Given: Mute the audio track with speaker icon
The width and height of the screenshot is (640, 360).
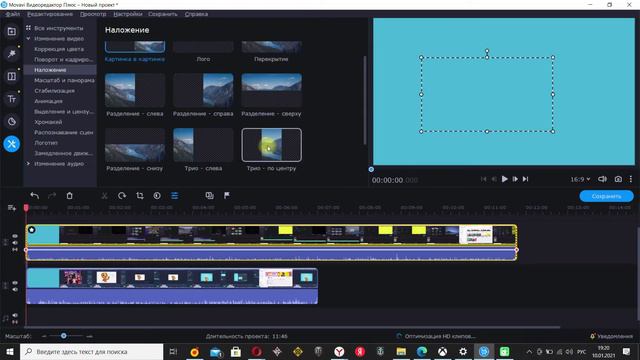Looking at the screenshot, I should click(x=15, y=315).
